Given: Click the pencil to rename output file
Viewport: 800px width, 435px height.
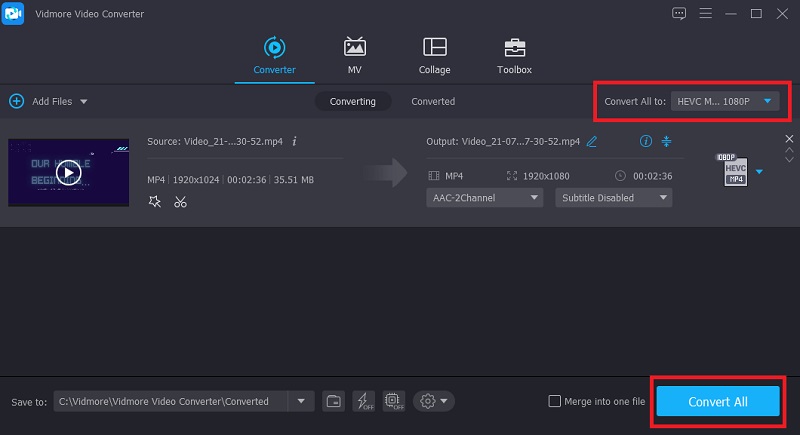Looking at the screenshot, I should [x=592, y=141].
